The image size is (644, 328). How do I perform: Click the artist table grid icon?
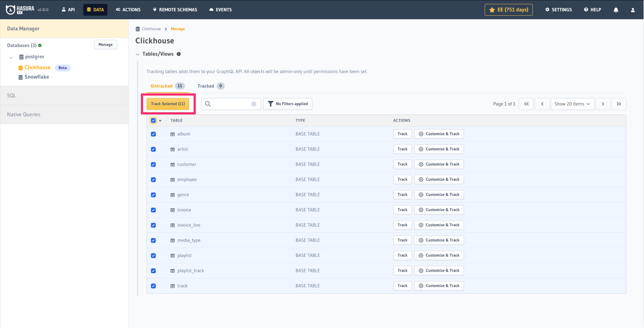click(173, 149)
